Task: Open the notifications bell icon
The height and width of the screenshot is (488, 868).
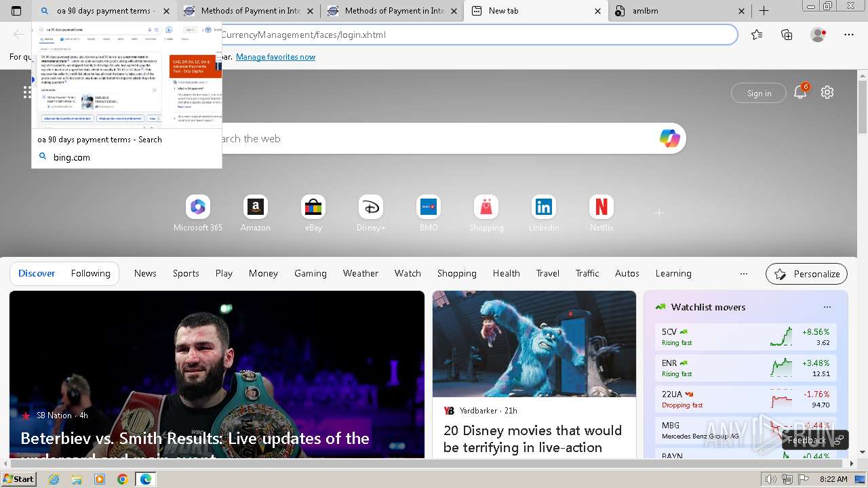Action: coord(800,92)
